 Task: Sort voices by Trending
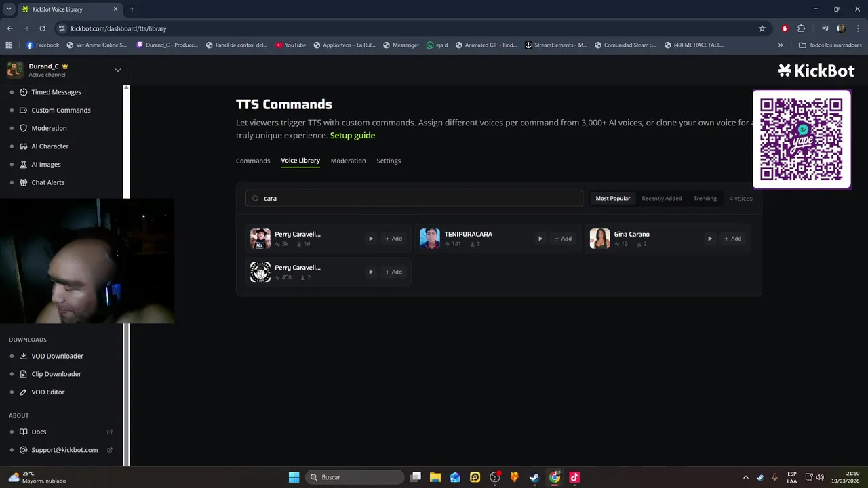click(x=705, y=199)
